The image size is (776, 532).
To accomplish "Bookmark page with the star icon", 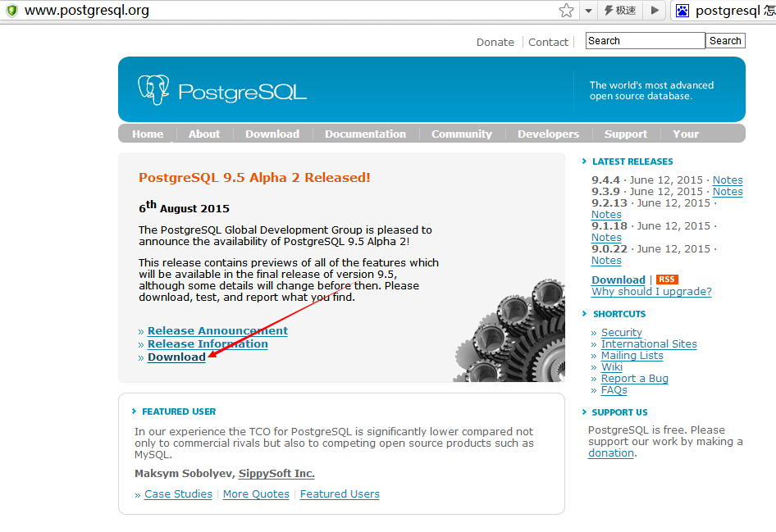I will point(566,11).
